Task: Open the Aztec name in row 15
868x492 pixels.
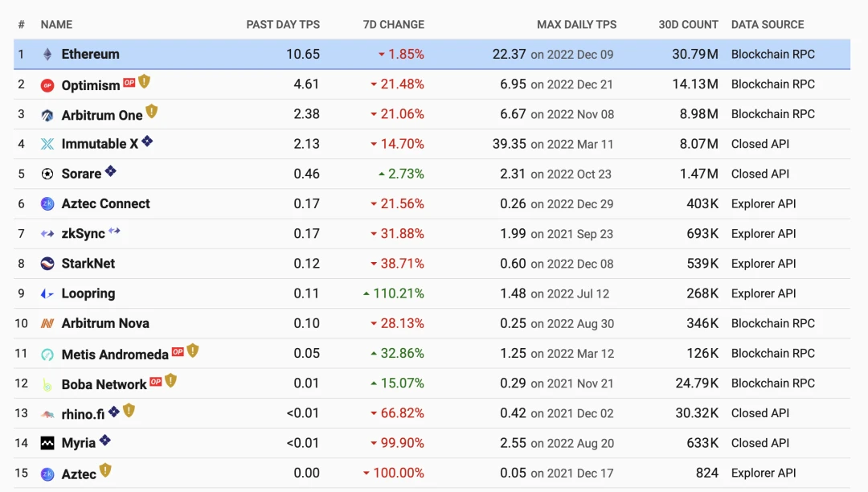Action: click(x=79, y=474)
